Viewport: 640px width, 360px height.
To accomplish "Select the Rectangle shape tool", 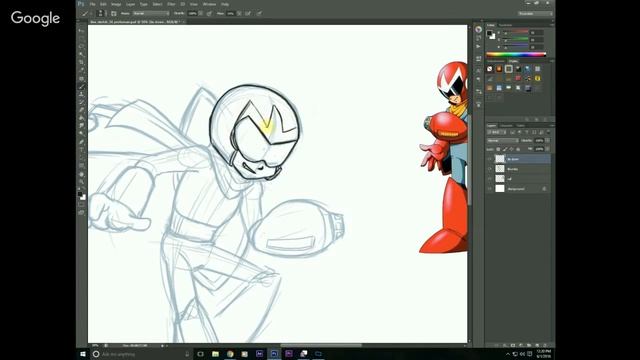I will (x=82, y=166).
